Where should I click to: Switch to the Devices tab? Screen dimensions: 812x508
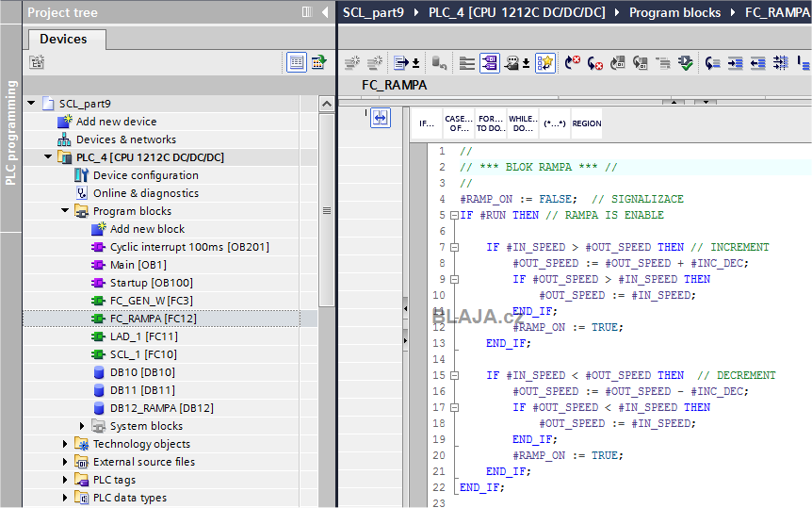[63, 40]
